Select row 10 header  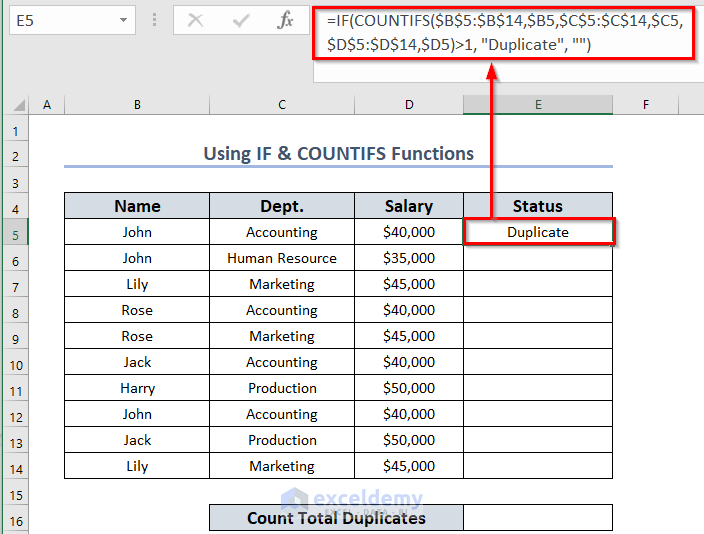(x=15, y=362)
